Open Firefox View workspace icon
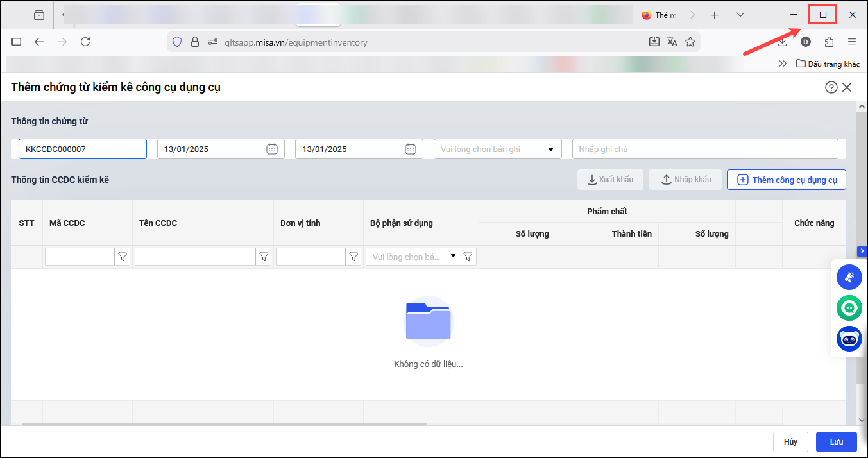 tap(39, 15)
